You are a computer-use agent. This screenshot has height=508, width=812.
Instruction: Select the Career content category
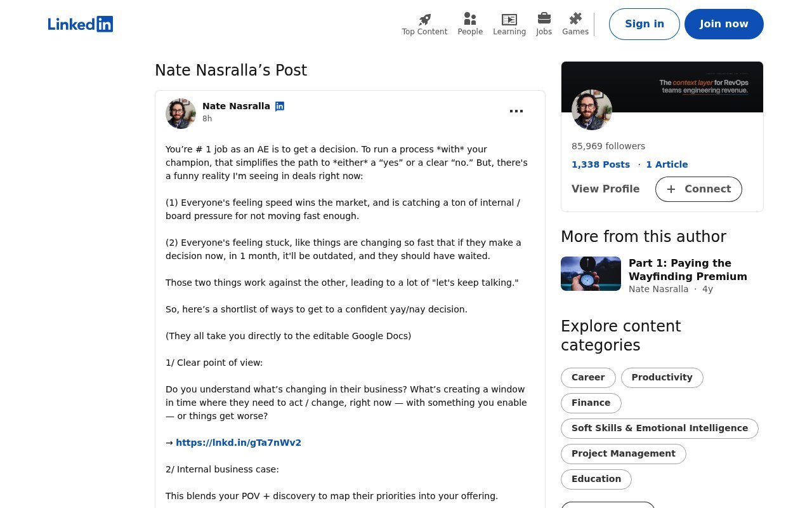pyautogui.click(x=588, y=378)
